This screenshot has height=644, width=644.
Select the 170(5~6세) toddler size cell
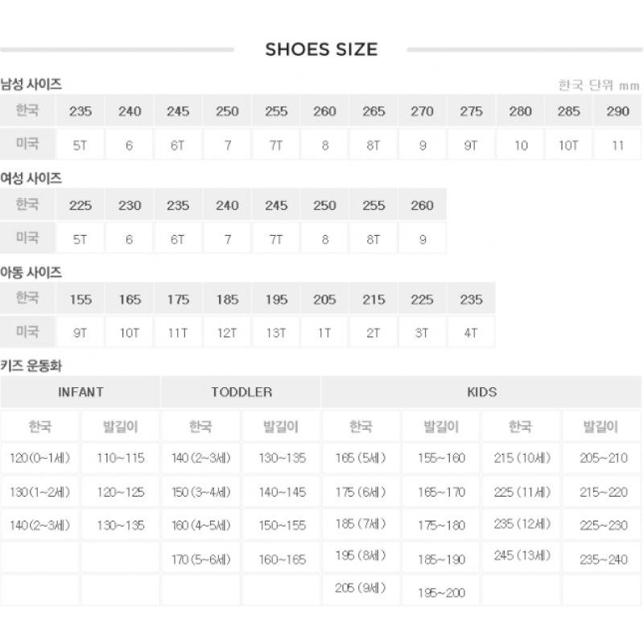tap(201, 559)
